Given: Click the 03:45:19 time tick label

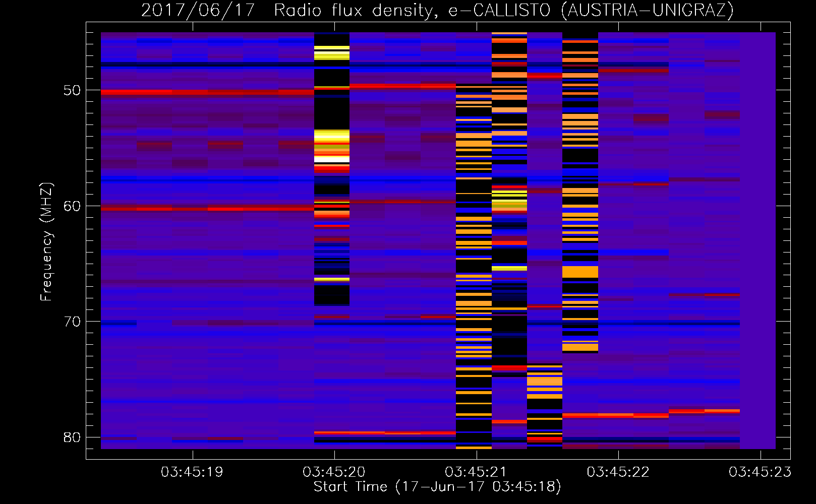Looking at the screenshot, I should (192, 472).
